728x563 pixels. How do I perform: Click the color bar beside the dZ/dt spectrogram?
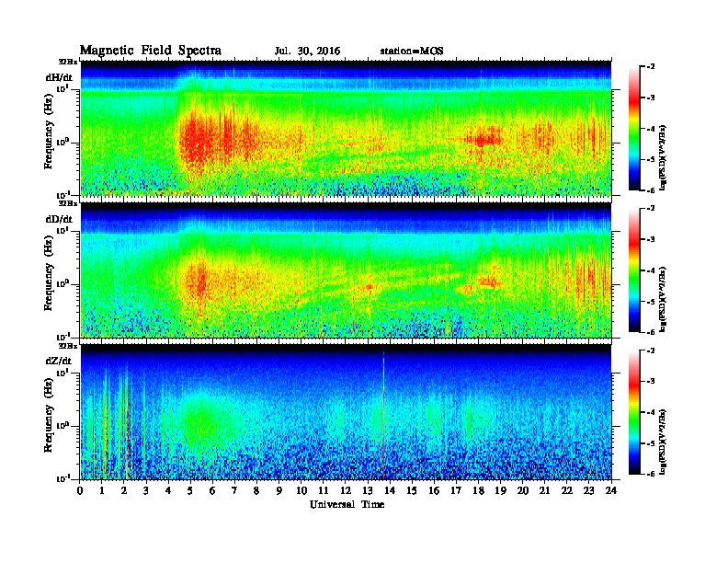[x=634, y=412]
